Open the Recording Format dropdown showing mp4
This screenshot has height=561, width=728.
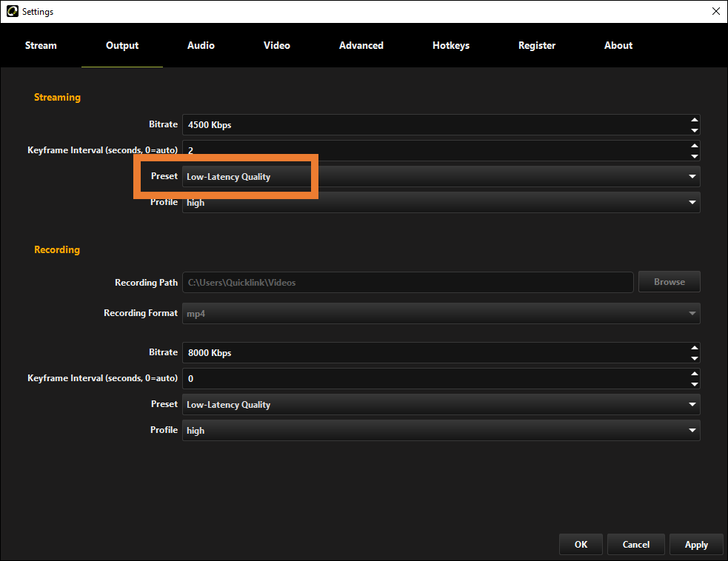[441, 314]
